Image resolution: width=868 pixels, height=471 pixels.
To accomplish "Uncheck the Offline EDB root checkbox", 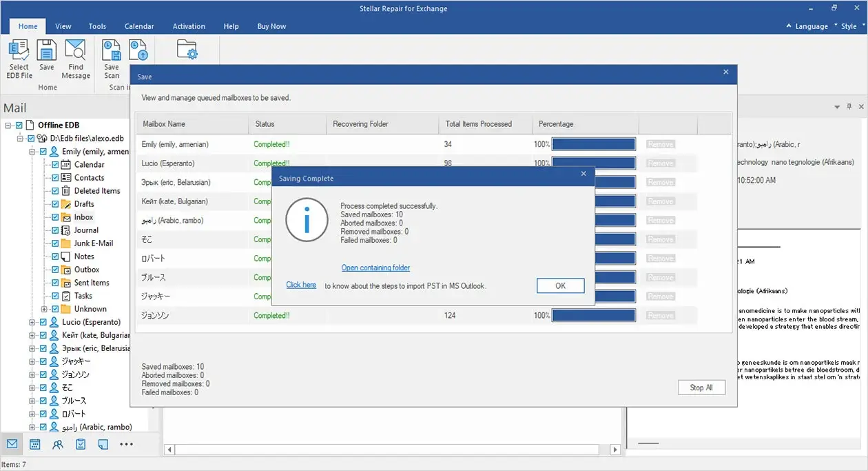I will (19, 126).
